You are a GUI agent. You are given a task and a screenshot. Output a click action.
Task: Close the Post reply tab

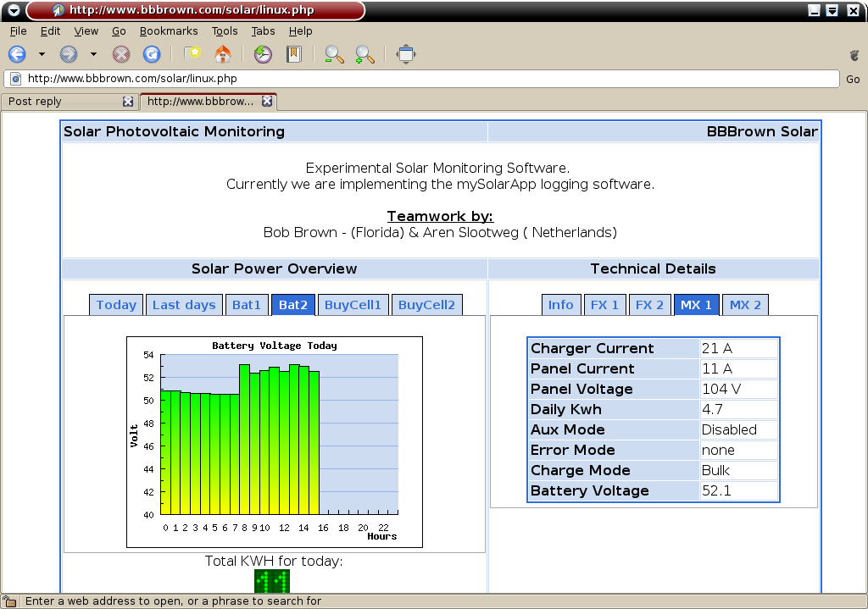tap(128, 102)
